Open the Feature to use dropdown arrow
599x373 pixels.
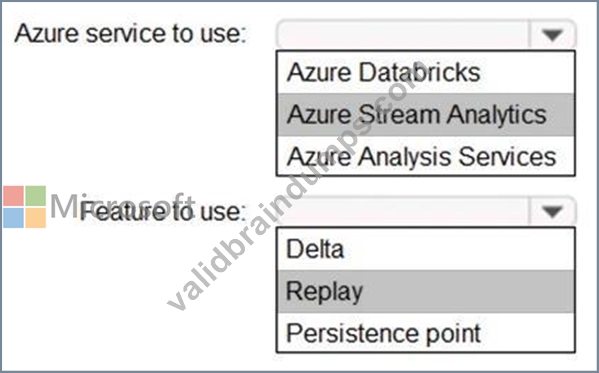click(552, 211)
